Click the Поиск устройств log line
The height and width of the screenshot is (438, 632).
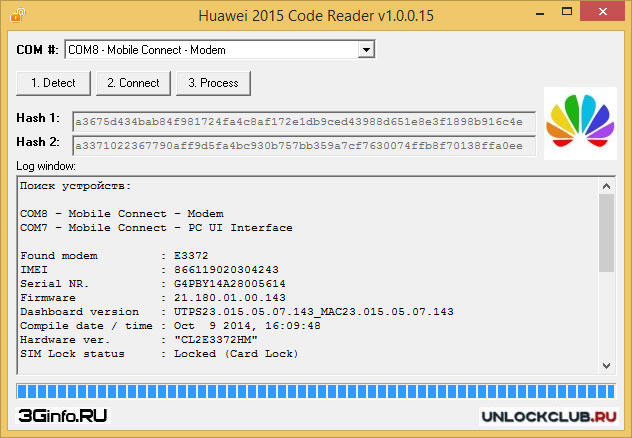tap(75, 186)
